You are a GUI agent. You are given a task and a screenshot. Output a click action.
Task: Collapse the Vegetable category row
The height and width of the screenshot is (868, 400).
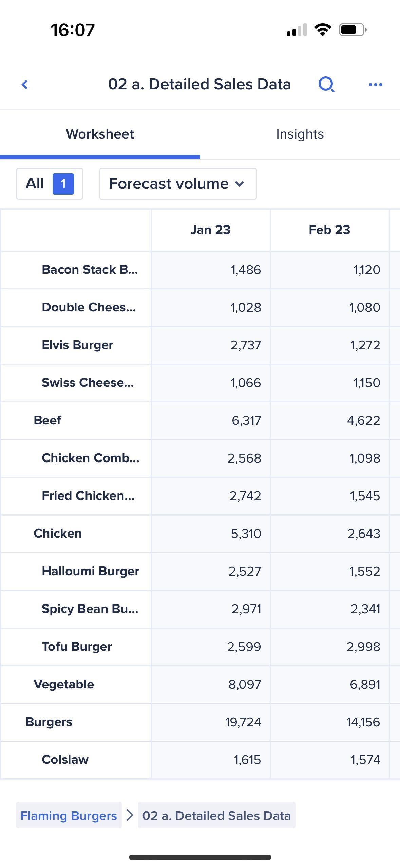[64, 684]
